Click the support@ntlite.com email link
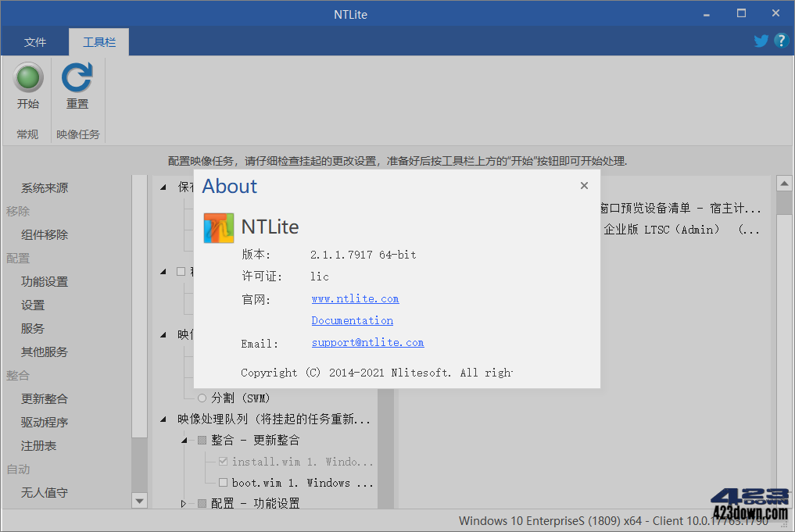Image resolution: width=795 pixels, height=532 pixels. coord(367,342)
